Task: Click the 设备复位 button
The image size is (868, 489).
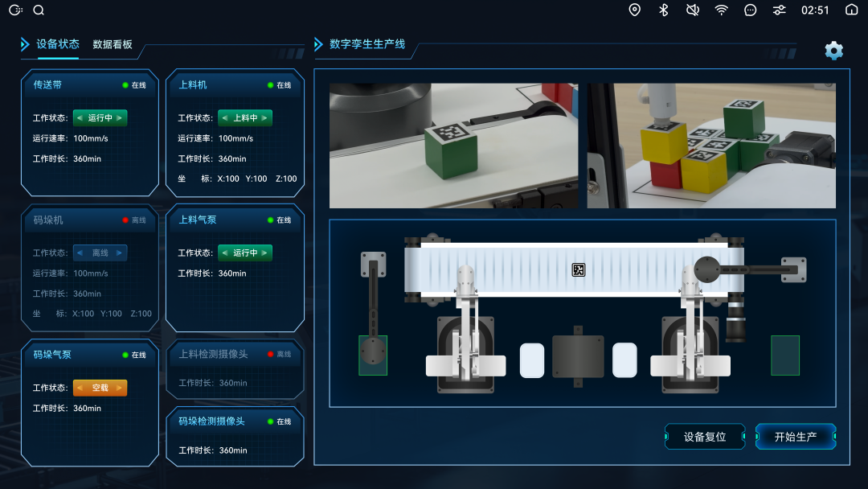Action: [705, 437]
